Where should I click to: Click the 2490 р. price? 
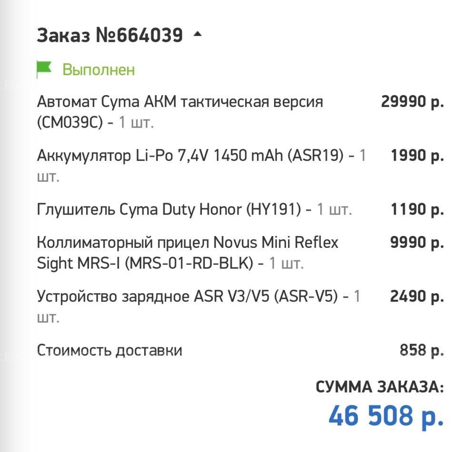(417, 296)
